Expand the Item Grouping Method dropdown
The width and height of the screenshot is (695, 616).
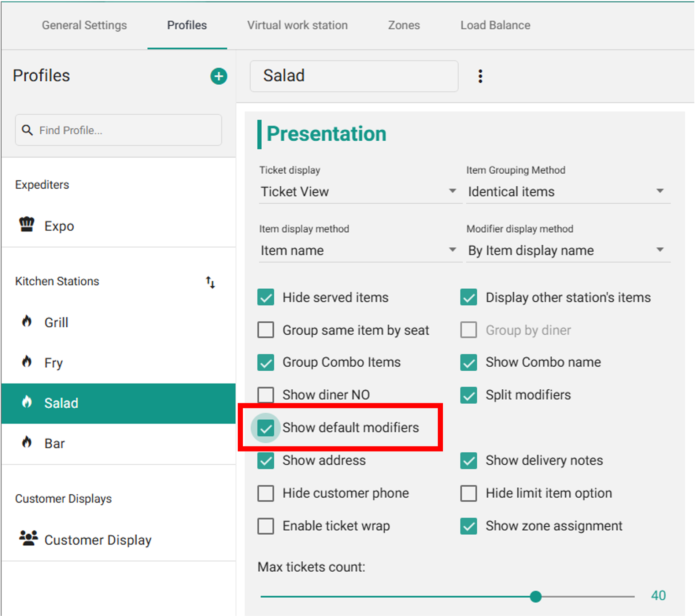pos(567,192)
